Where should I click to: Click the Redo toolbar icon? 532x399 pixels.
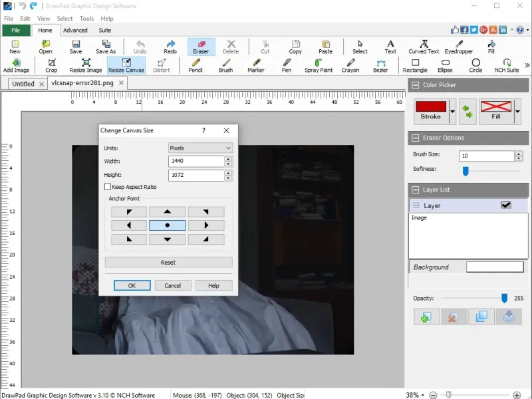tap(170, 47)
